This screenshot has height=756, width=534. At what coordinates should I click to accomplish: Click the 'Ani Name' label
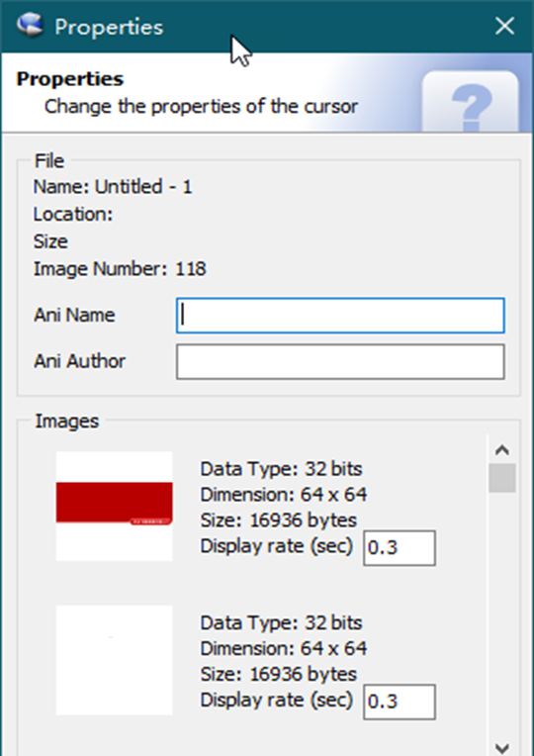(74, 315)
